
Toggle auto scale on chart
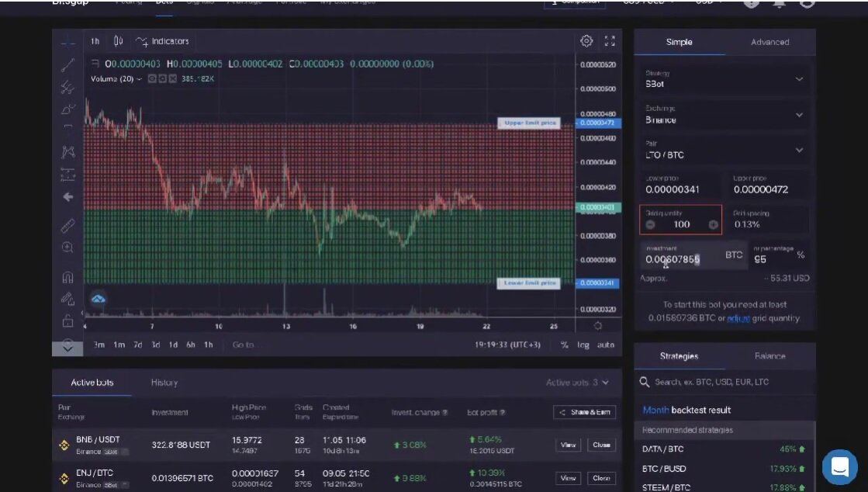coord(606,345)
